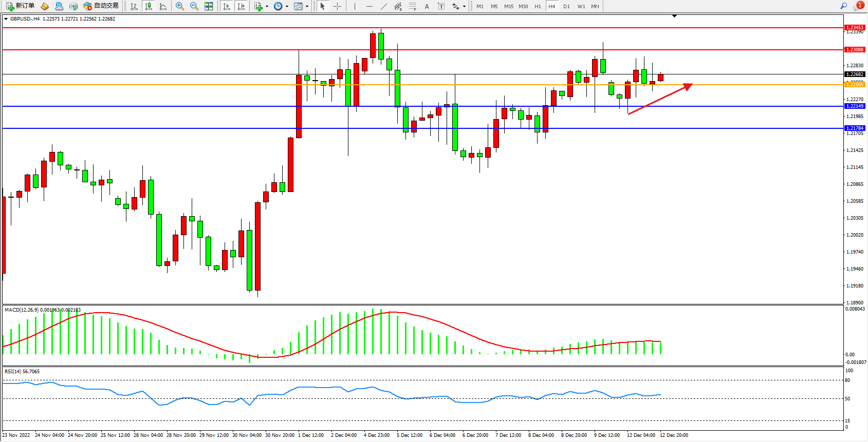Draw a vertical line tool
868x442 pixels.
coord(355,6)
